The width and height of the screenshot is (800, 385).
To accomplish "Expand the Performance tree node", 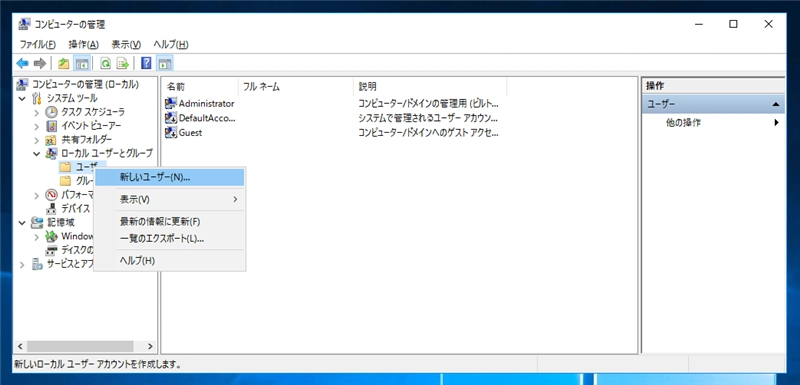I will [x=37, y=194].
